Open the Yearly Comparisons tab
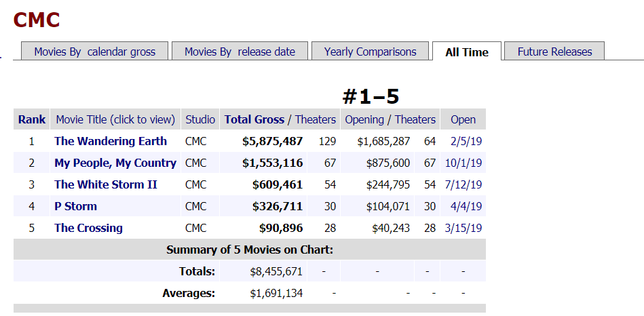644x316 pixels. tap(370, 52)
